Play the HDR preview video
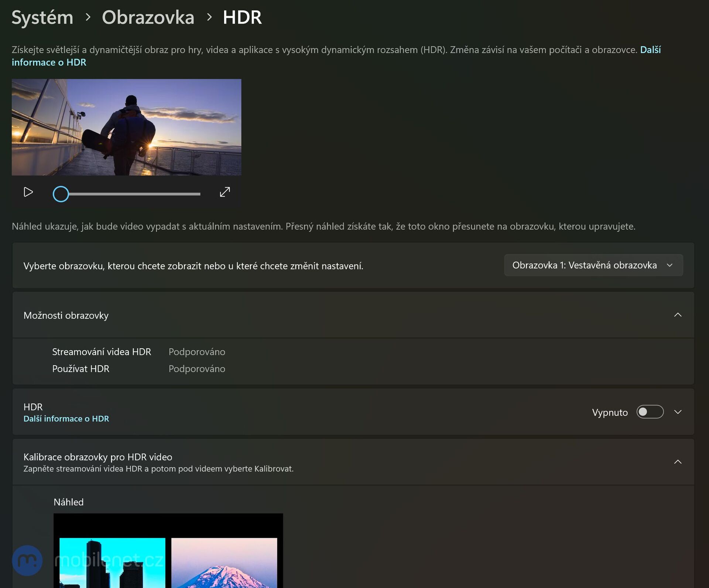The image size is (709, 588). coord(28,192)
